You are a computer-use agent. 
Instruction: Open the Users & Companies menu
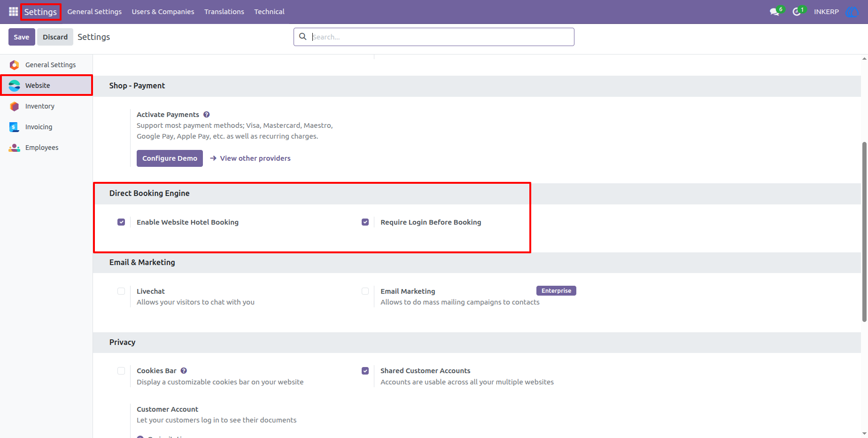point(163,12)
